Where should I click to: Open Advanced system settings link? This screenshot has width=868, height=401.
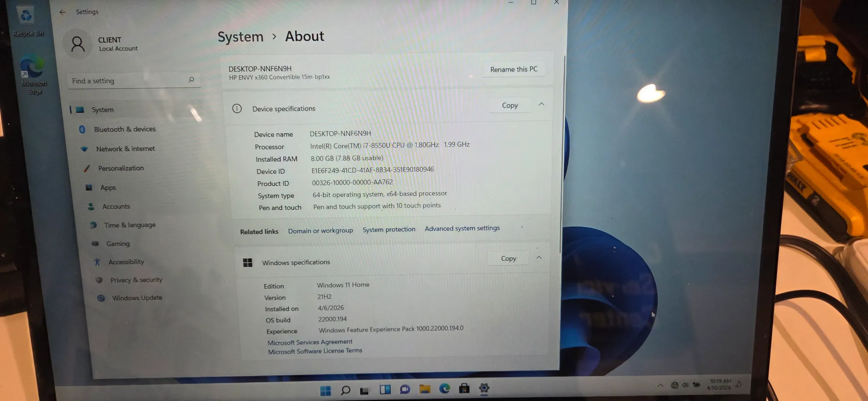462,228
